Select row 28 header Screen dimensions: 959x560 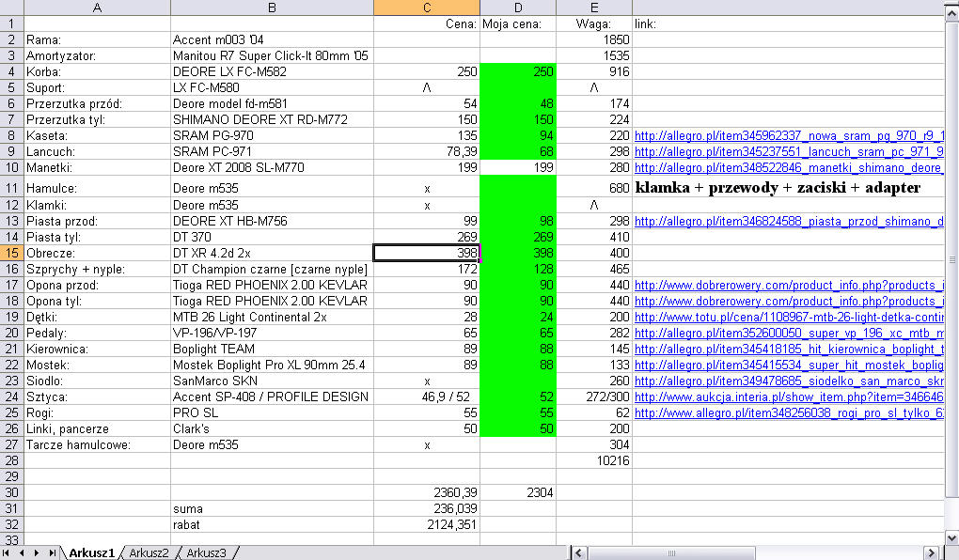[x=11, y=460]
